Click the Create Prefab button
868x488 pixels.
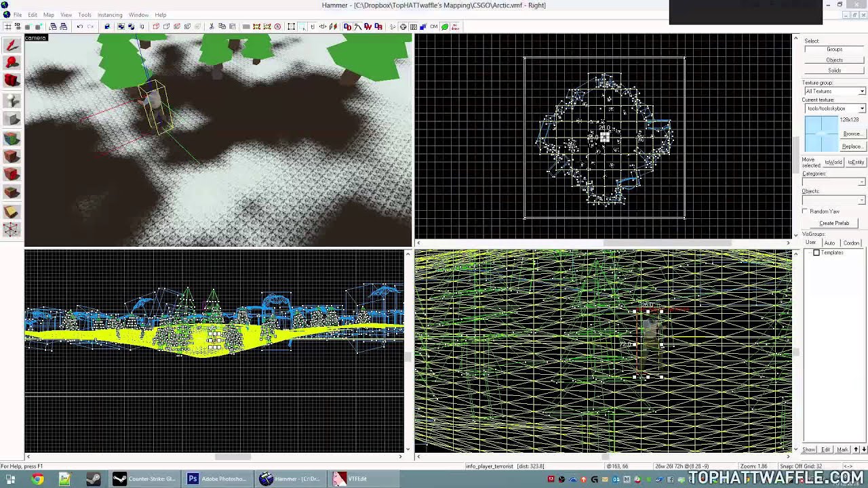(834, 223)
